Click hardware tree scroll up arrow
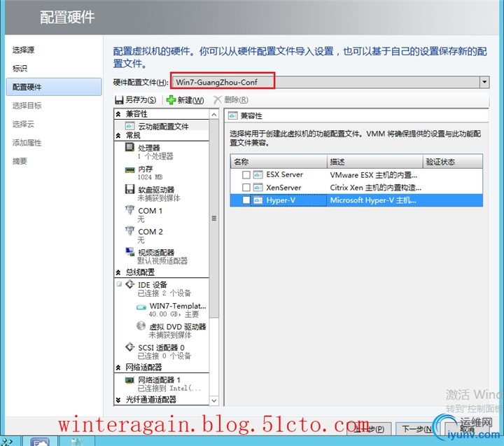Screen dimensions: 504x446 (x=214, y=114)
